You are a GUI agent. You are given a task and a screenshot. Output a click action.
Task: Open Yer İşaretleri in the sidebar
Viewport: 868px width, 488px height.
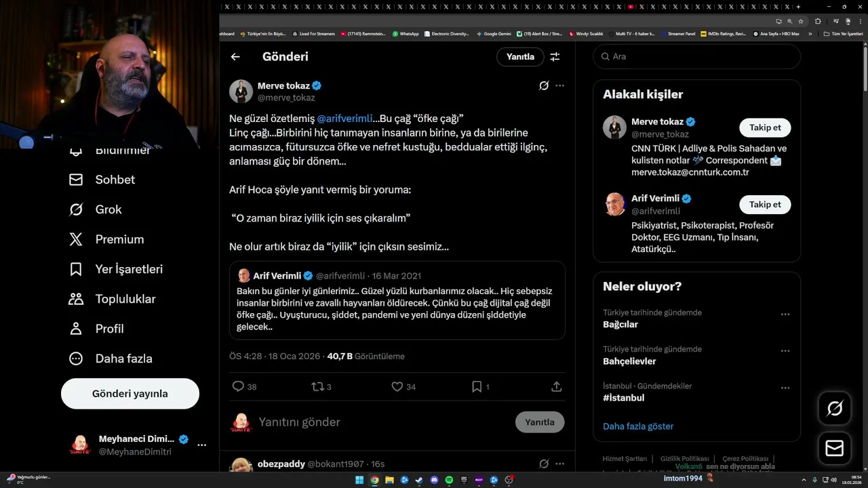tap(116, 269)
